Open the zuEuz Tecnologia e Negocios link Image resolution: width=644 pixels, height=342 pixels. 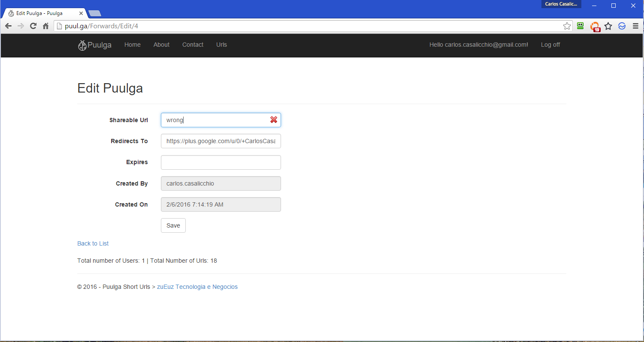197,287
